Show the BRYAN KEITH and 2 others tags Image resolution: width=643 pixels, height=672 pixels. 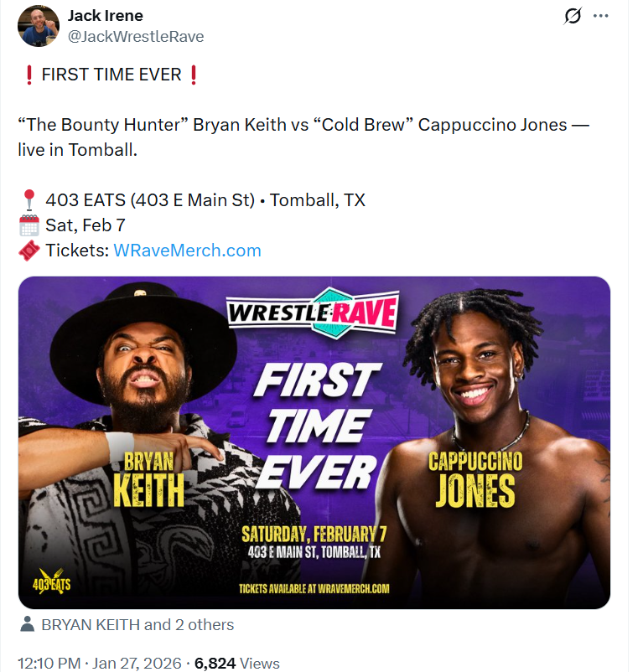[x=137, y=624]
